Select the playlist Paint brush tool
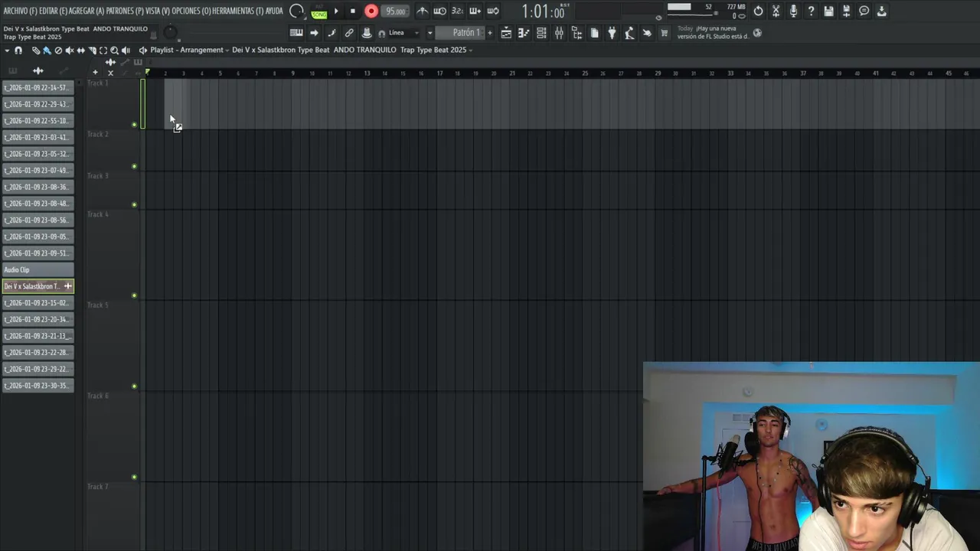This screenshot has height=551, width=980. [47, 51]
